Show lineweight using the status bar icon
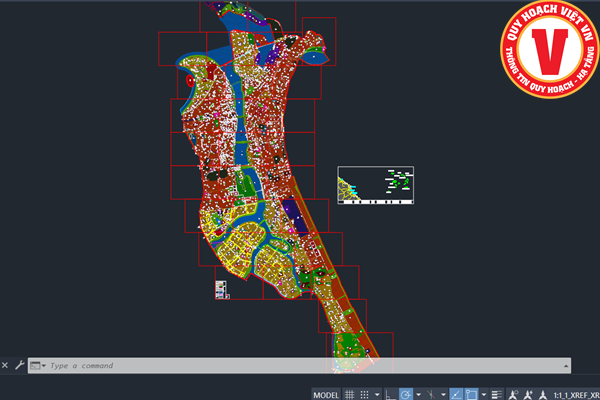The height and width of the screenshot is (400, 600). point(496,394)
